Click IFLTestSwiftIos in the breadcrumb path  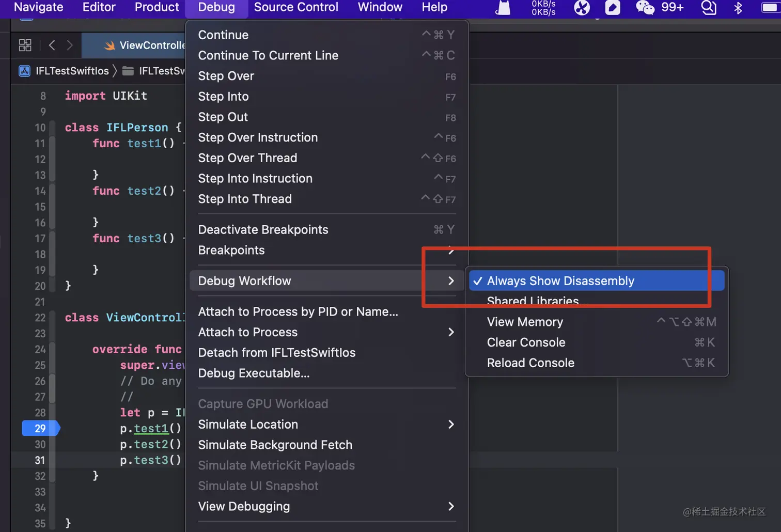click(72, 71)
